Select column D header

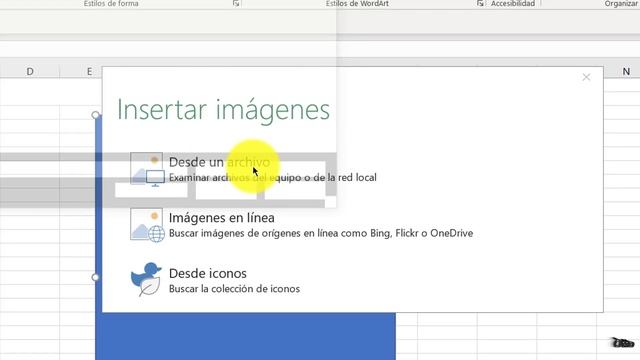(30, 72)
